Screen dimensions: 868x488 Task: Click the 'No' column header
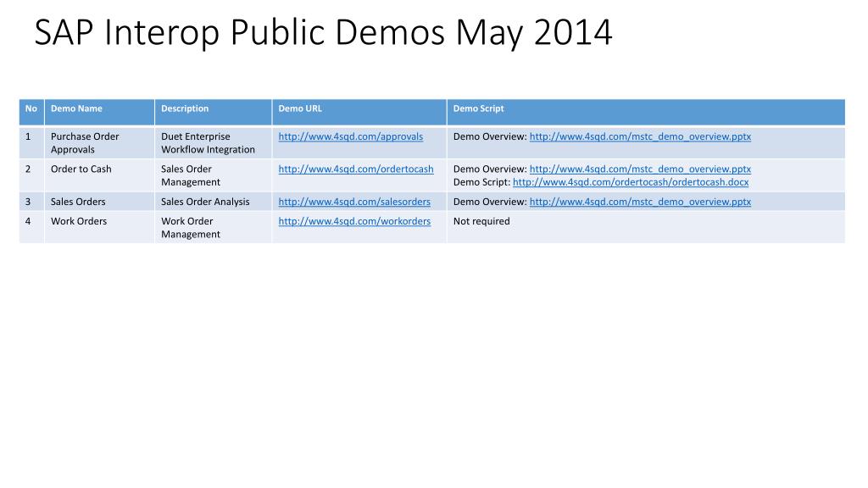tap(31, 113)
